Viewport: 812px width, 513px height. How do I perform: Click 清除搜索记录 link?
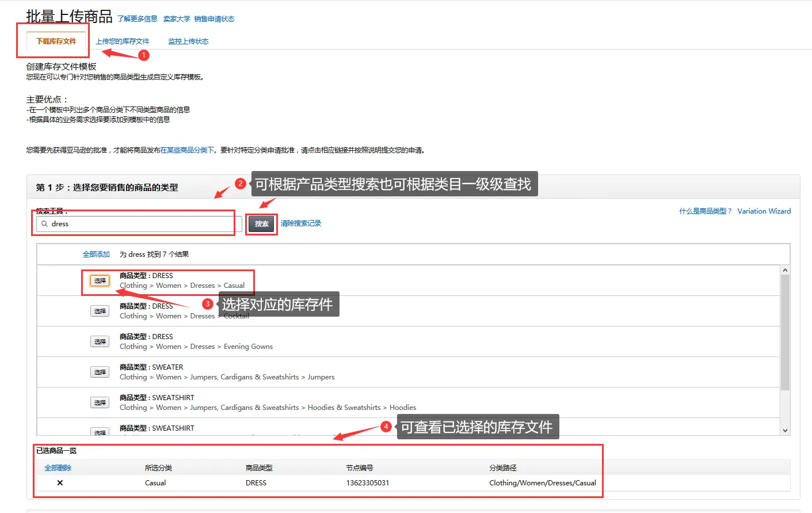(x=301, y=223)
